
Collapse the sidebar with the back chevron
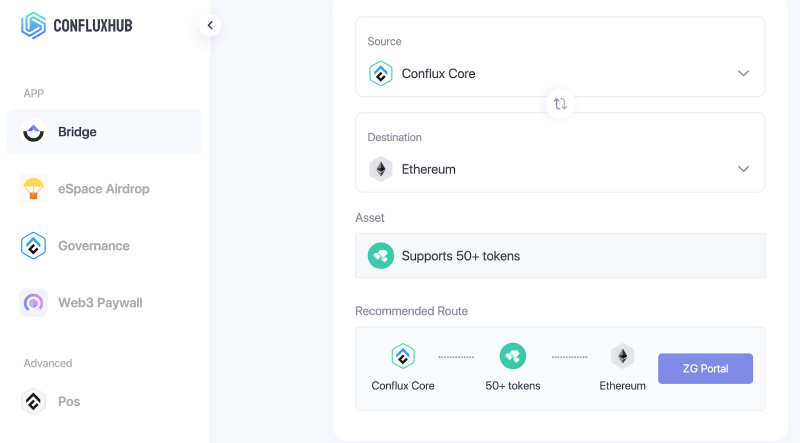click(x=210, y=25)
